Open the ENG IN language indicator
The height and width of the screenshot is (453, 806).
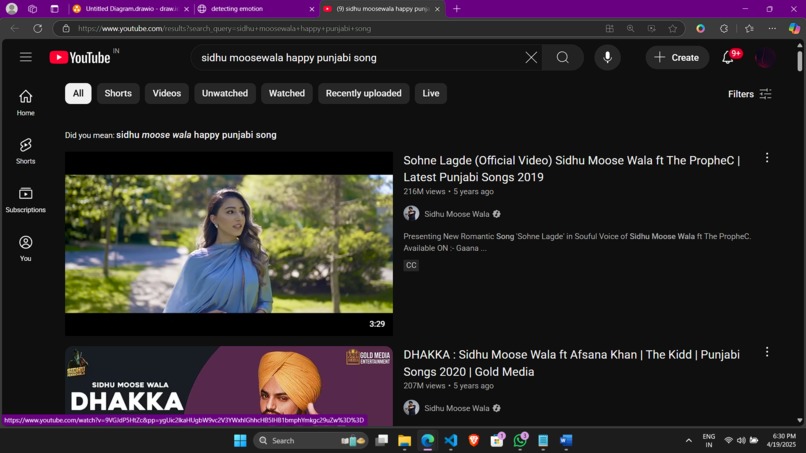(x=709, y=441)
